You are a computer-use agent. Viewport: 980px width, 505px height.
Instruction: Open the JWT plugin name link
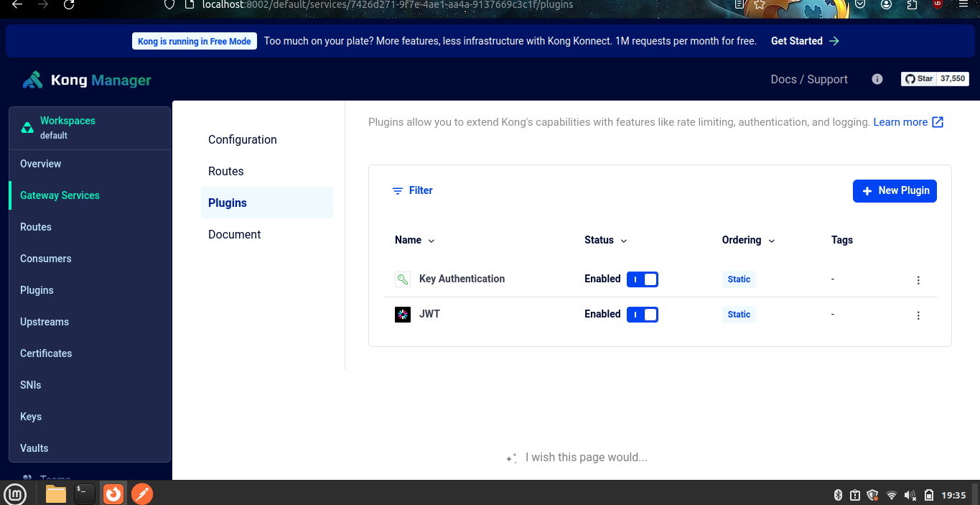click(429, 314)
